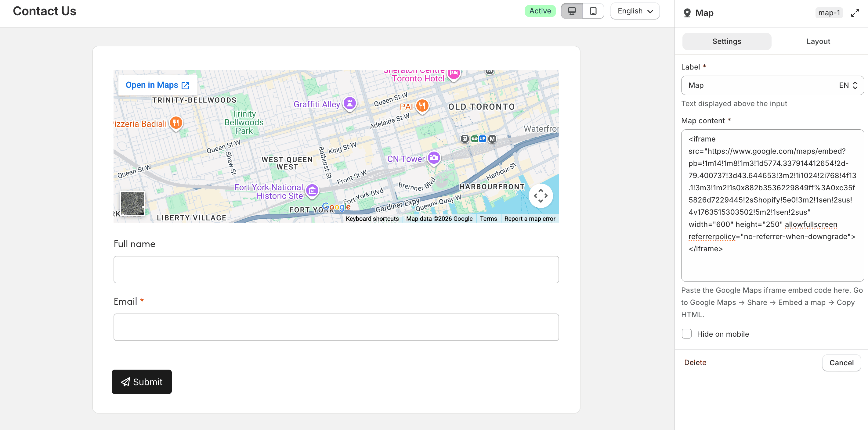Click the Full name input field
Viewport: 868px width, 430px height.
pyautogui.click(x=336, y=269)
